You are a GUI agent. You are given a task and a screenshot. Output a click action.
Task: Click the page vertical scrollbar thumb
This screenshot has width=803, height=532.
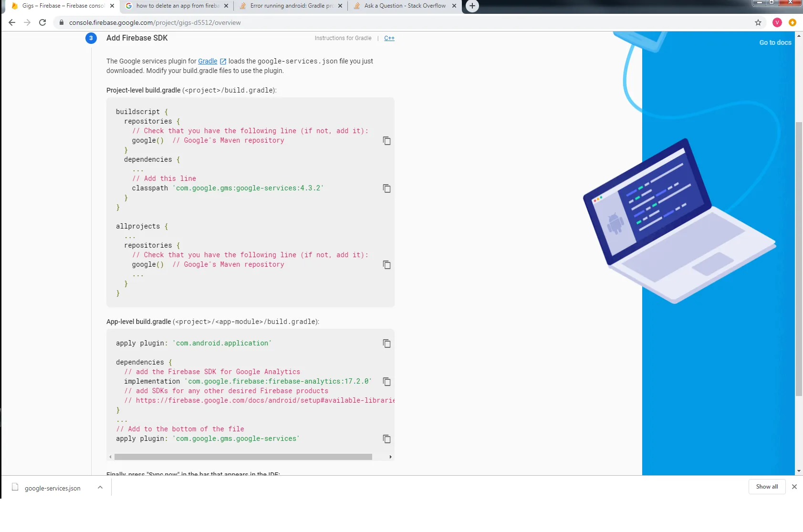[x=799, y=259]
